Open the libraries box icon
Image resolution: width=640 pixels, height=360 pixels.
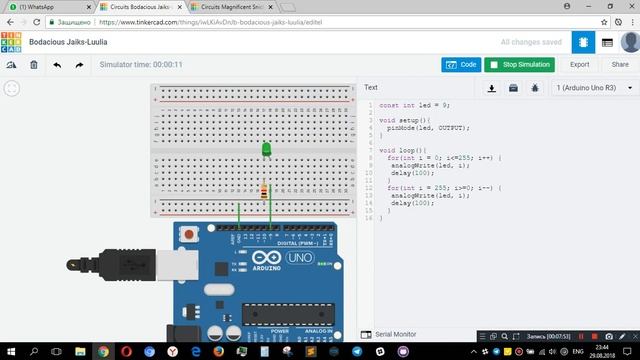[513, 88]
